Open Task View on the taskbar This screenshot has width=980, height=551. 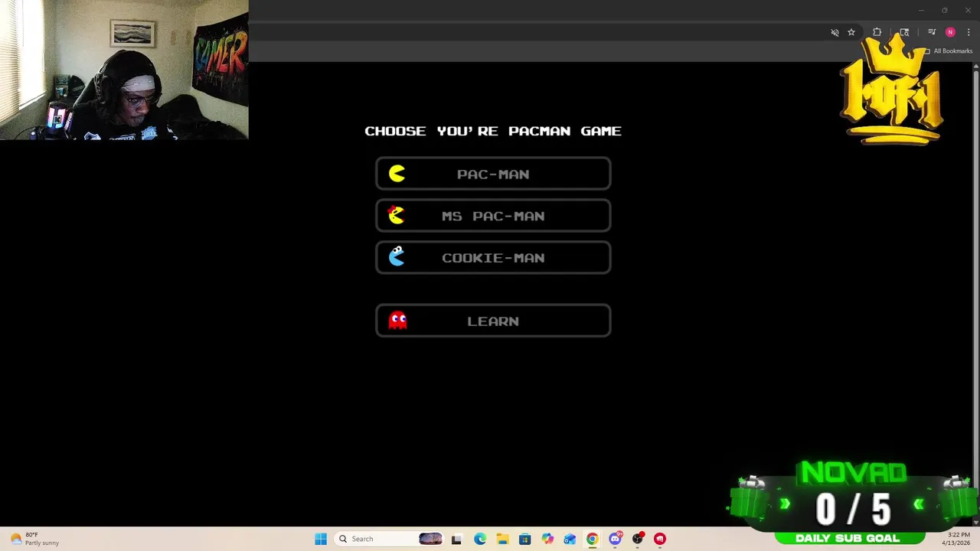[456, 539]
